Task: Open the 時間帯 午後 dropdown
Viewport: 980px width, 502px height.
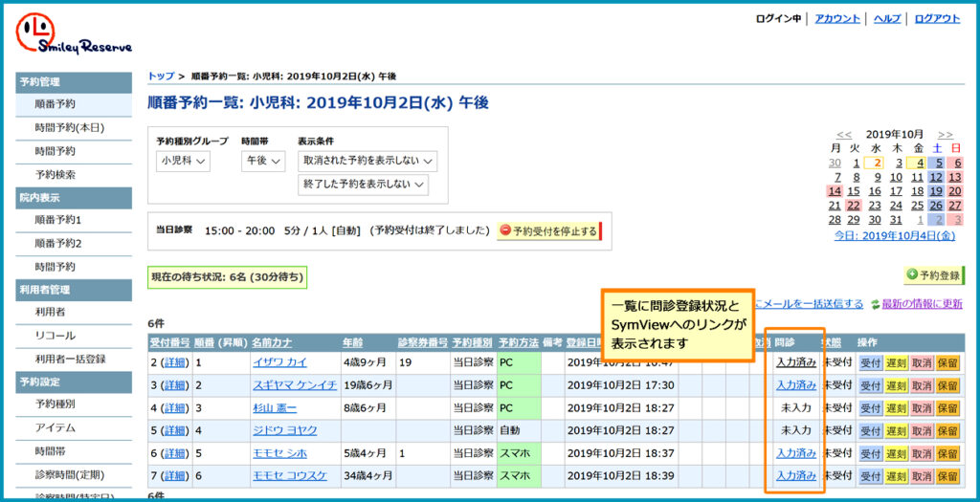Action: (x=262, y=162)
